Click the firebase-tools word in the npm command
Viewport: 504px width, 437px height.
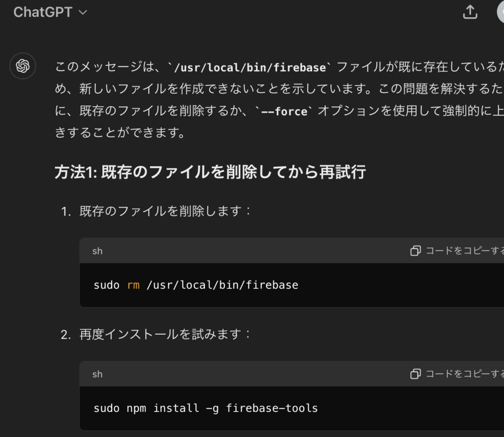pos(272,408)
